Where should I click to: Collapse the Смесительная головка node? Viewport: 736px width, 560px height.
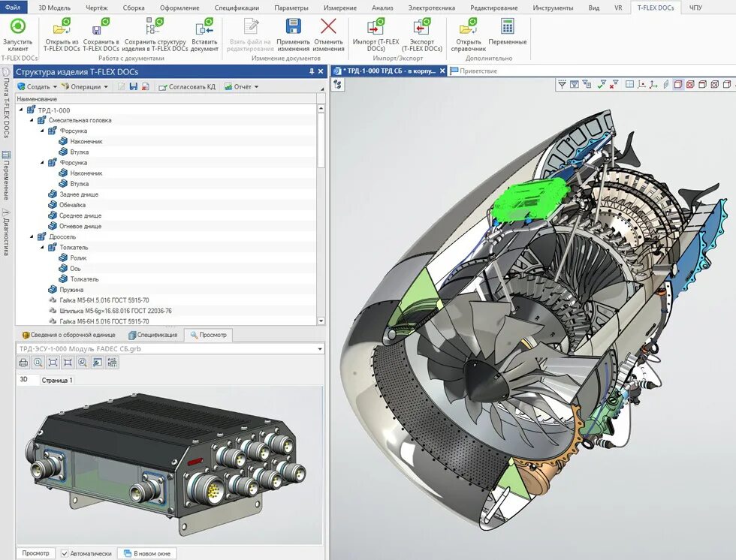coord(32,120)
